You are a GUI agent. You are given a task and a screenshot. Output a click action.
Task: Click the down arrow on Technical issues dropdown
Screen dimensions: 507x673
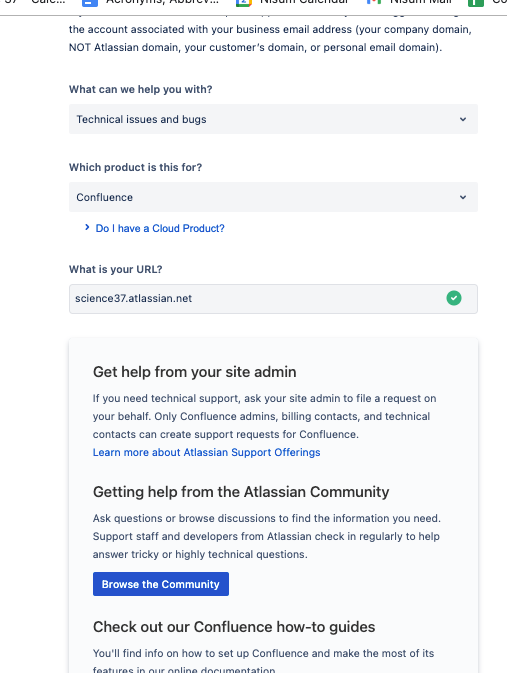click(x=463, y=119)
